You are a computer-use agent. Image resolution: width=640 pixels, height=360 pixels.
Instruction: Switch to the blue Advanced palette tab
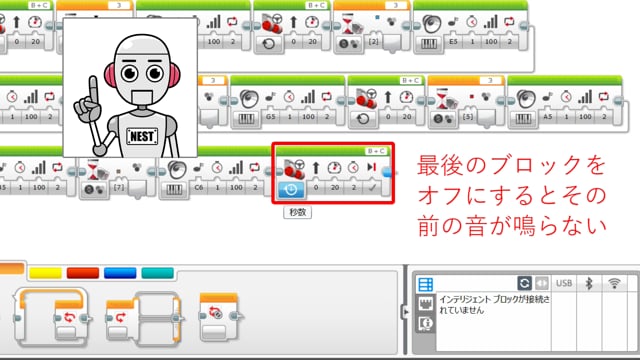click(x=120, y=273)
